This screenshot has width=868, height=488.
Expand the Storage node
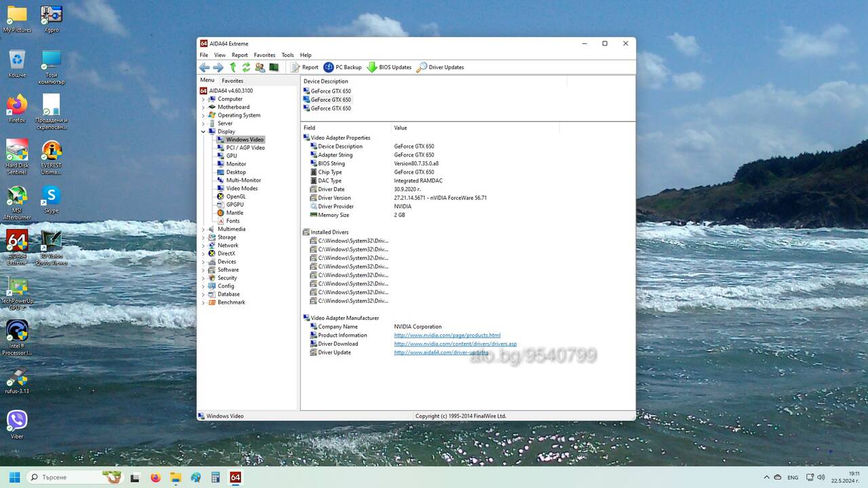[203, 237]
